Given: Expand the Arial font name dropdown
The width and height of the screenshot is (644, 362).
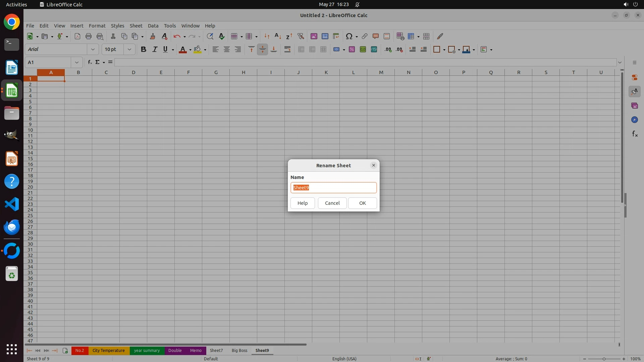Looking at the screenshot, I should [93, 49].
